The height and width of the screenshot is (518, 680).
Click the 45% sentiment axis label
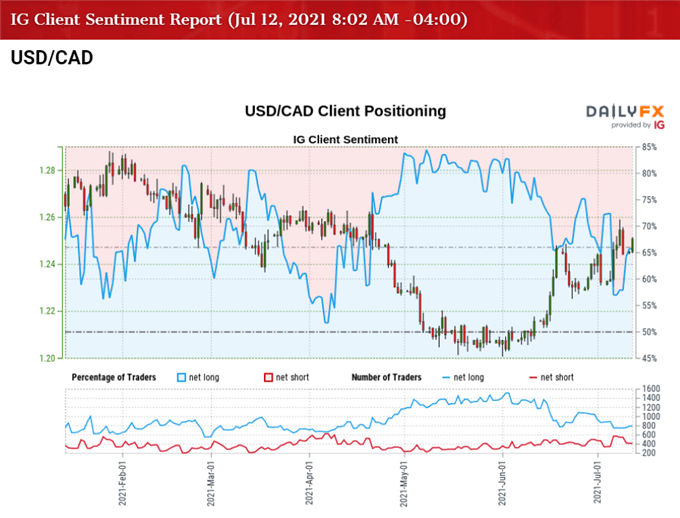649,359
